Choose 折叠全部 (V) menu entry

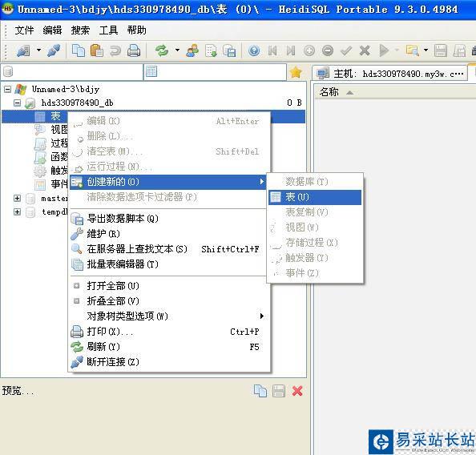click(167, 301)
